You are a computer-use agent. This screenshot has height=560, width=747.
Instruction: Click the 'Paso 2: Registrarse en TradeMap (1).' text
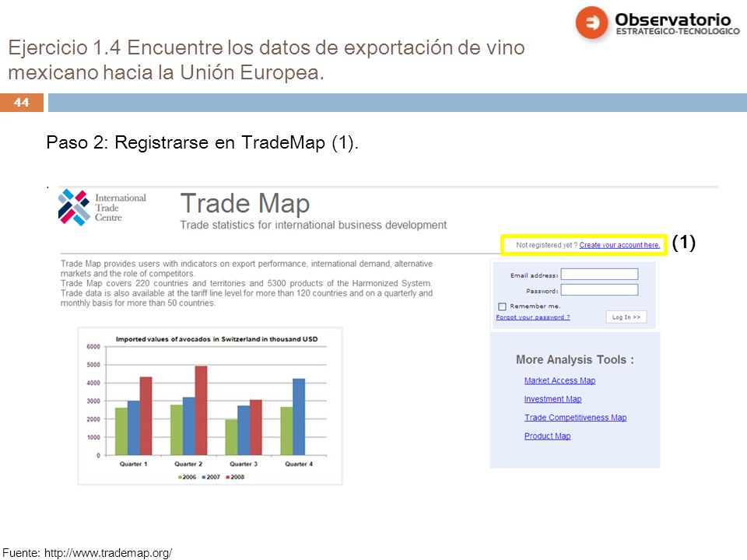tap(202, 142)
